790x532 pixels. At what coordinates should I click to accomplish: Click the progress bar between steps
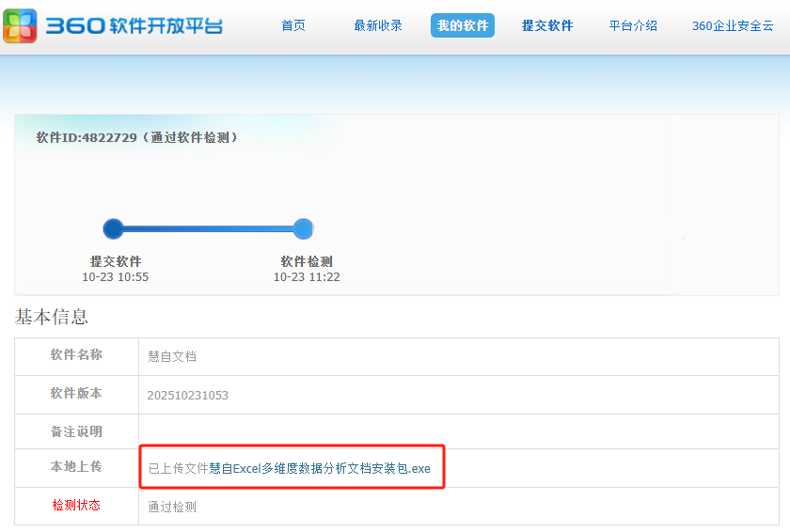click(x=207, y=228)
